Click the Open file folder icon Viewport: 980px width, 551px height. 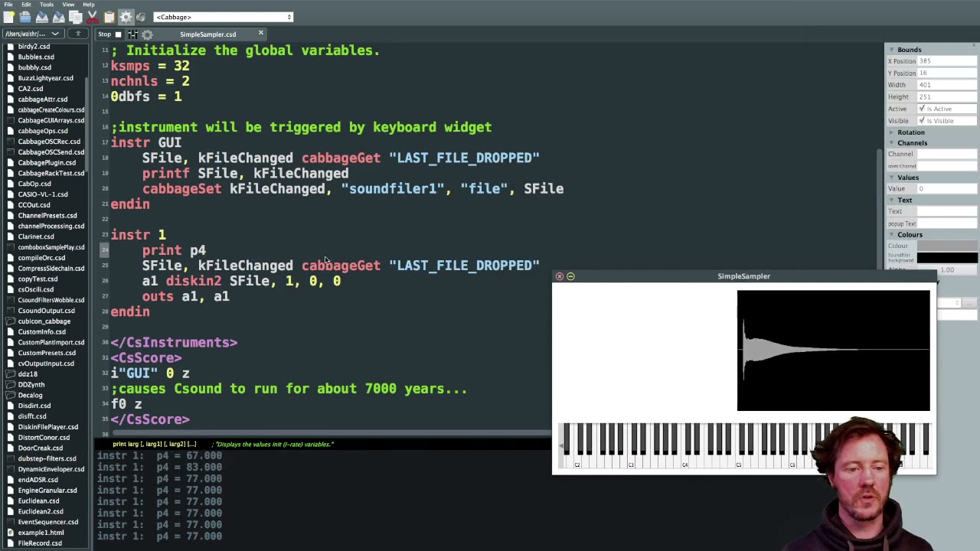(25, 17)
